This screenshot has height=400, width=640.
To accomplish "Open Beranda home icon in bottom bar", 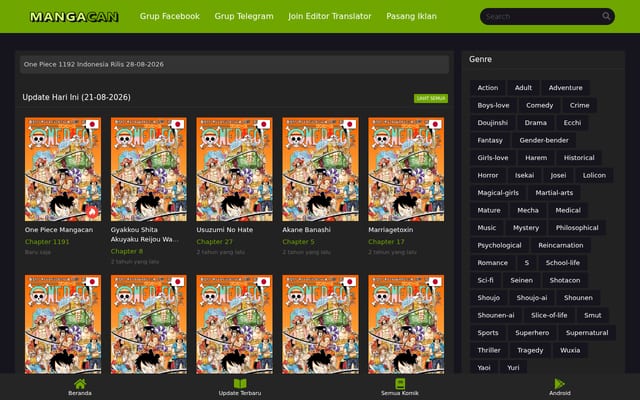I will [x=80, y=384].
